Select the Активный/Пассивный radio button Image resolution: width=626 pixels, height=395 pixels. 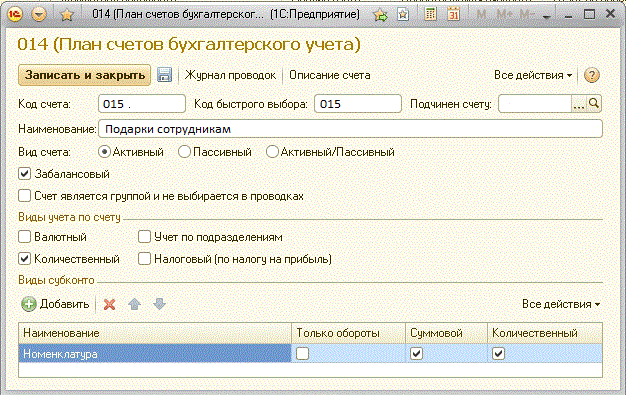click(x=272, y=152)
